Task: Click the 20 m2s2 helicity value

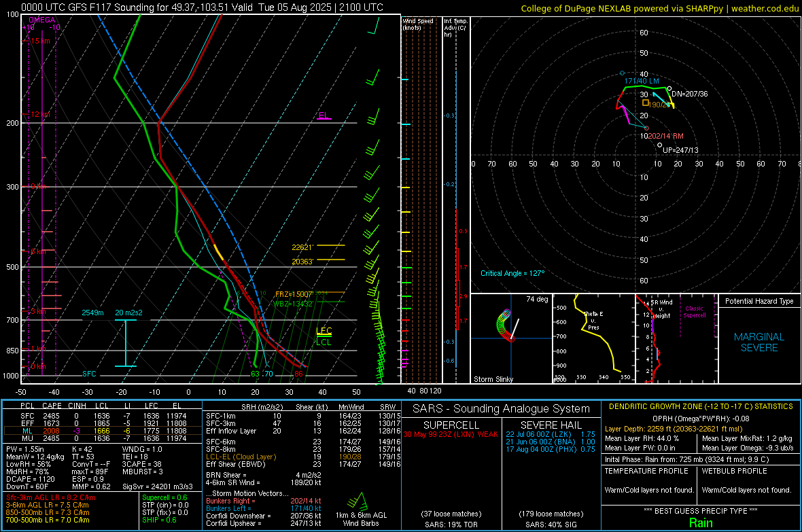Action: (129, 313)
